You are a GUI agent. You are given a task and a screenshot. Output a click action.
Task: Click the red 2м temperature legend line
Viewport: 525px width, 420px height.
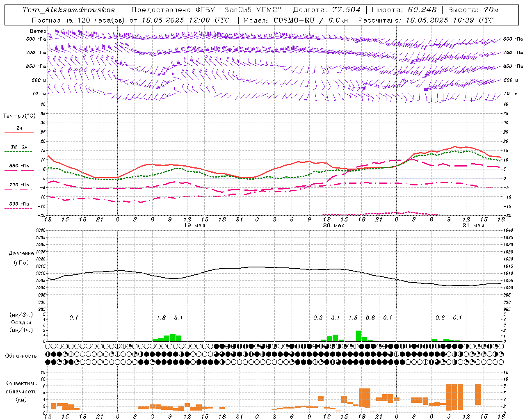pyautogui.click(x=19, y=132)
